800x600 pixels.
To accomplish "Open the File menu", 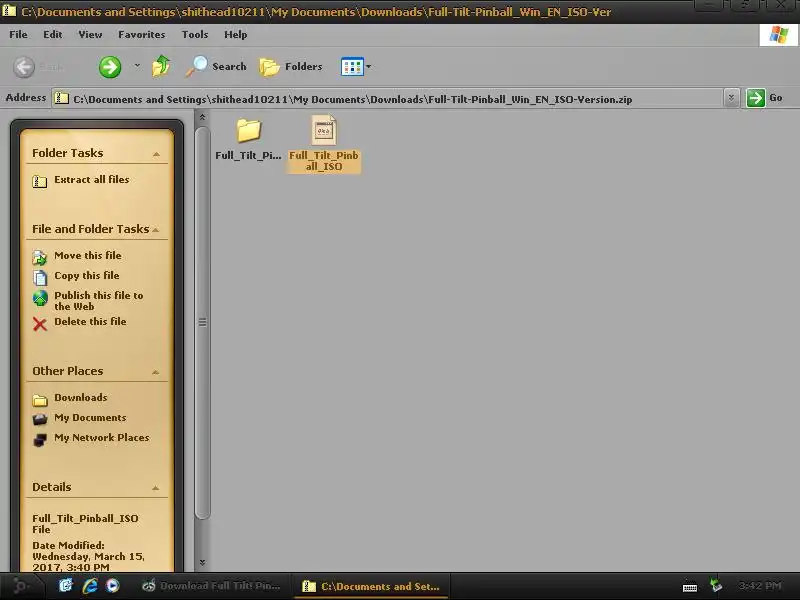I will pos(18,34).
